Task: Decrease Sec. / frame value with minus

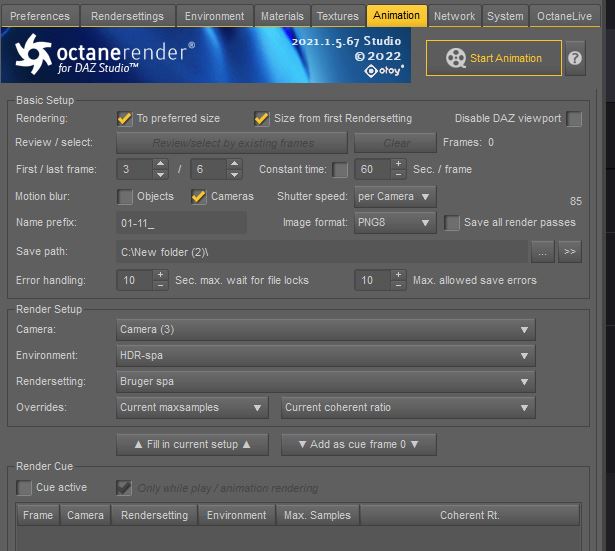Action: [x=398, y=175]
